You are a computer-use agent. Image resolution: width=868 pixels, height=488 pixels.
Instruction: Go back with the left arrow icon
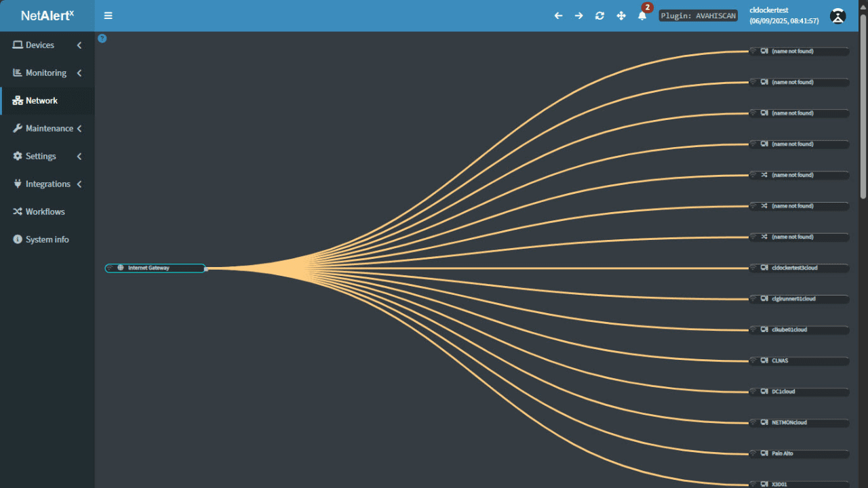[x=558, y=16]
